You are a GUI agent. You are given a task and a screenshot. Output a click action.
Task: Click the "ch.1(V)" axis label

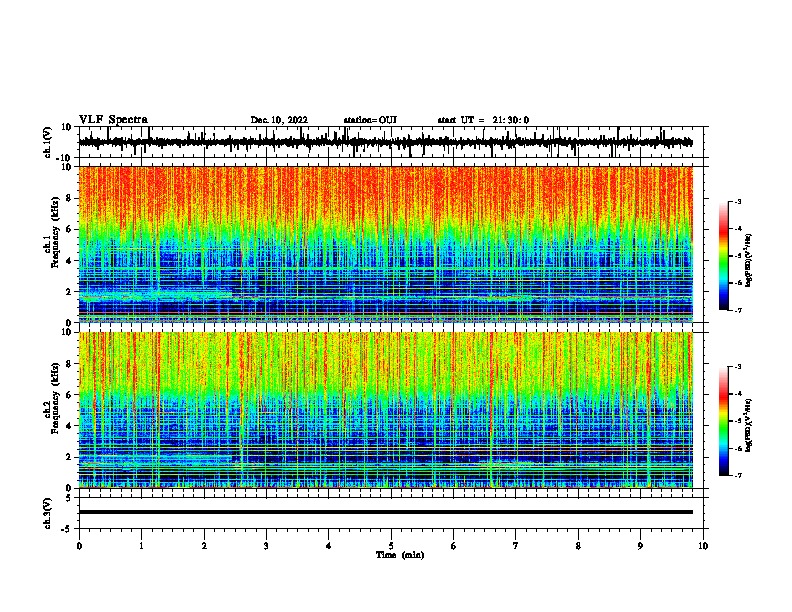[47, 142]
